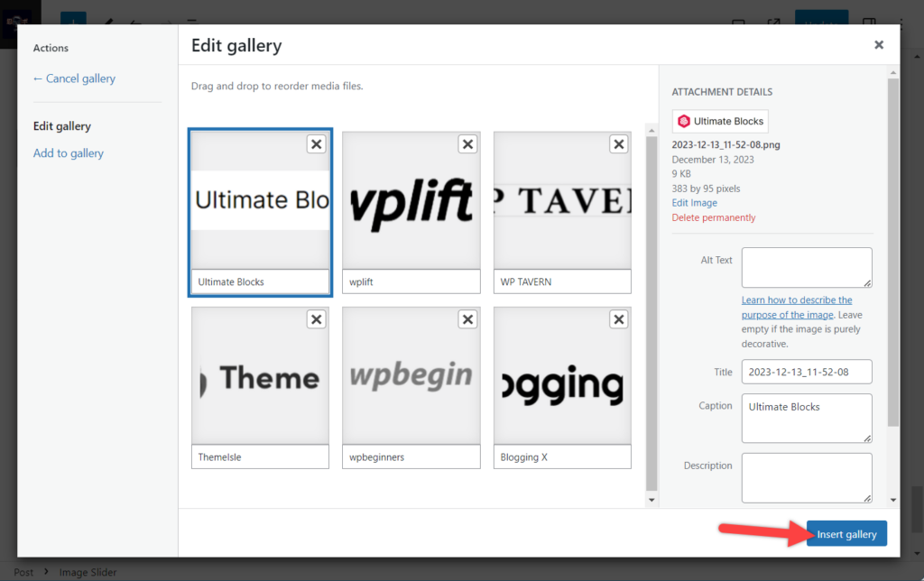Click Delete permanently for the selected image
This screenshot has width=924, height=581.
tap(713, 217)
